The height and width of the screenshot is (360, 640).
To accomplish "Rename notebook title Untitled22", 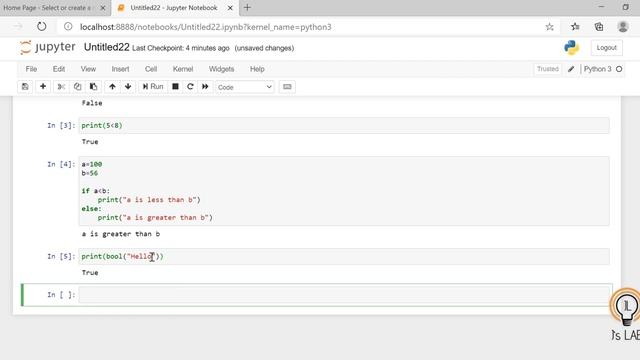I will [x=107, y=47].
